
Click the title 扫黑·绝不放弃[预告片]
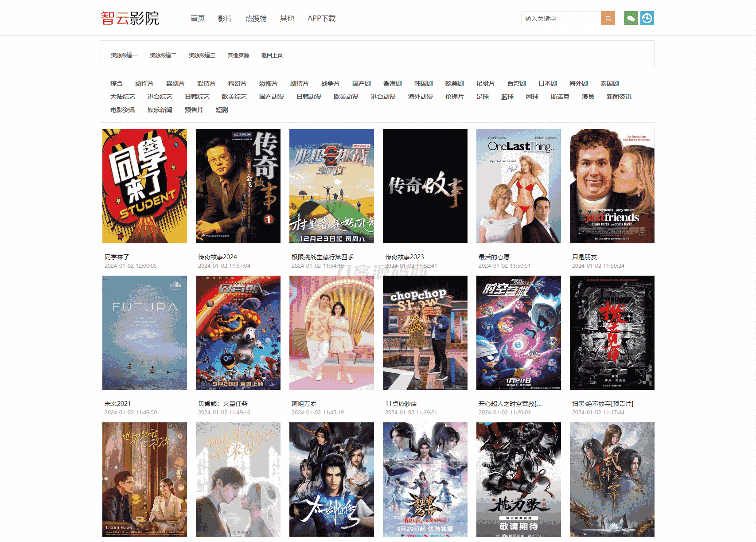[x=603, y=404]
